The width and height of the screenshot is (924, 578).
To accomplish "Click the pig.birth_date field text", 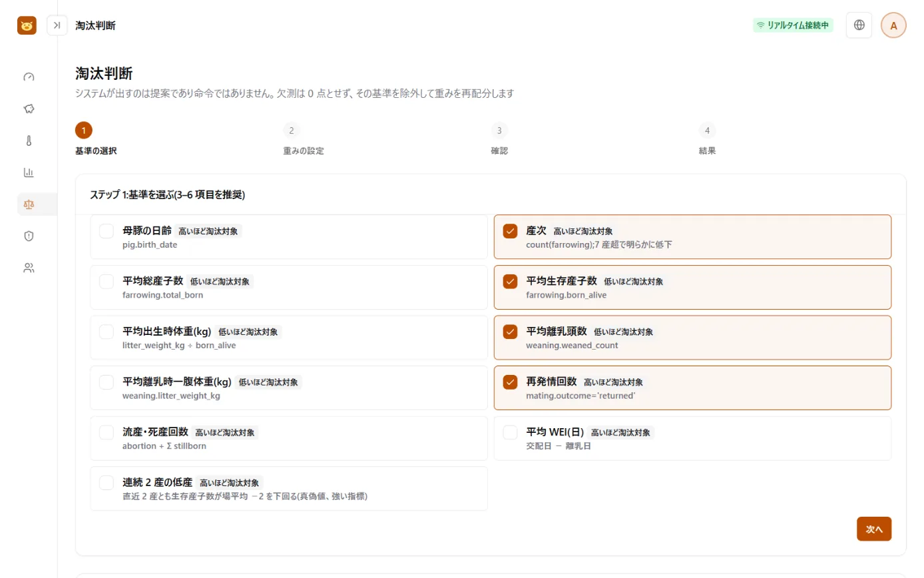I will 150,244.
